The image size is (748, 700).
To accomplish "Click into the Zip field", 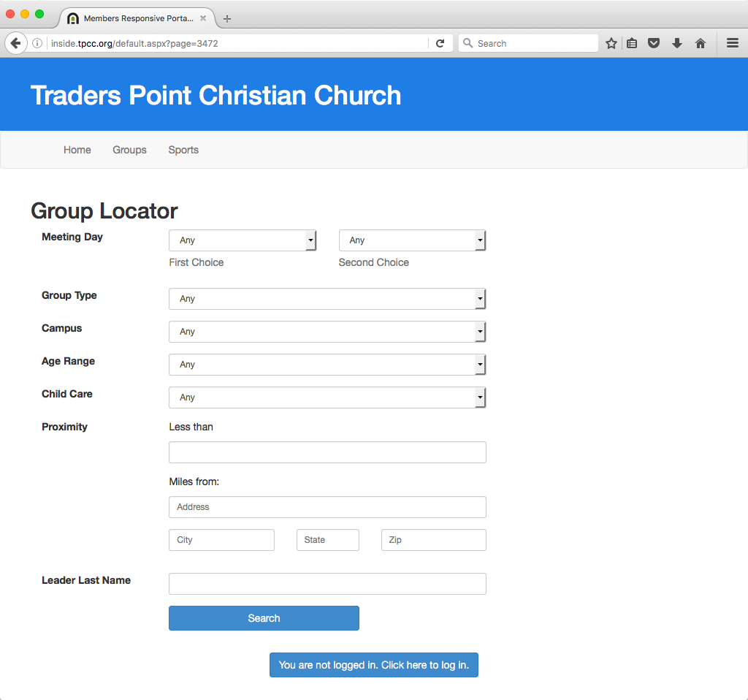I will (434, 540).
